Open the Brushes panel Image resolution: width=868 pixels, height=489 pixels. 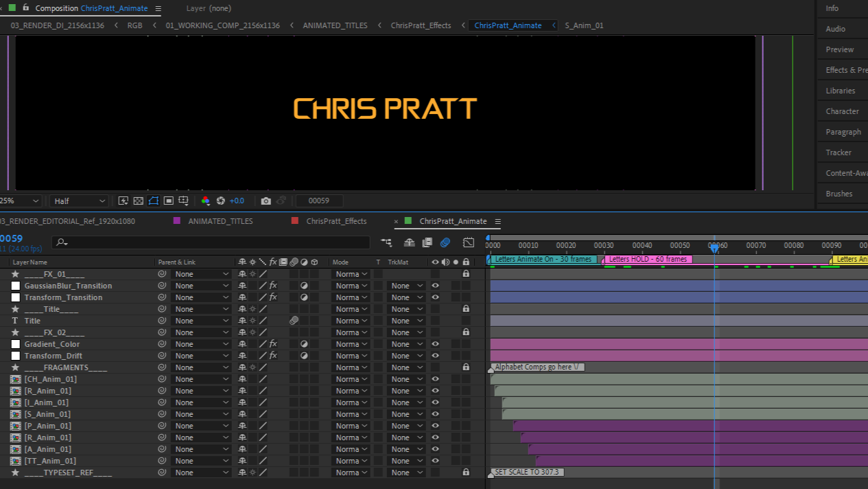[x=839, y=194]
